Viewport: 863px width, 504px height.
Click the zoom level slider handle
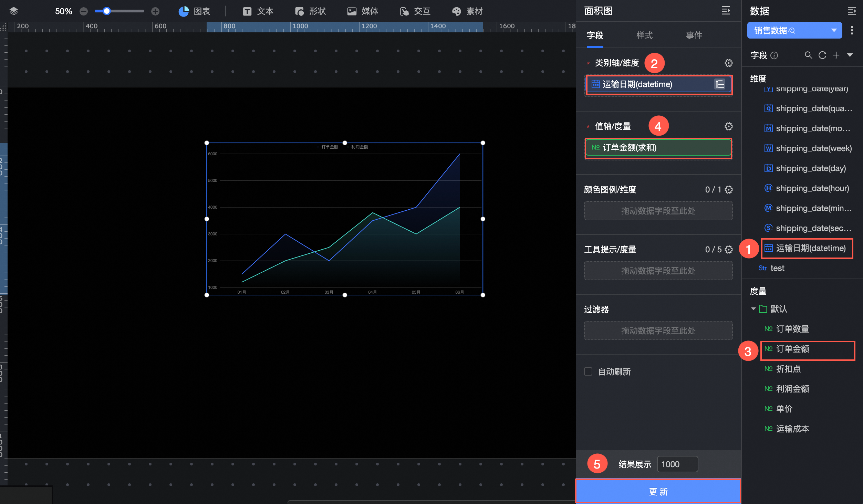(x=107, y=11)
